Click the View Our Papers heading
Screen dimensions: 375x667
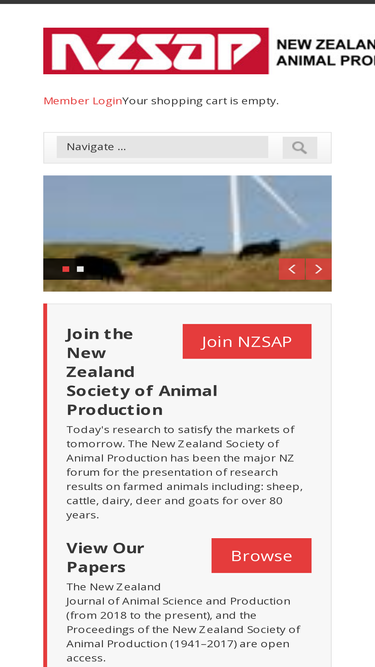tap(105, 557)
